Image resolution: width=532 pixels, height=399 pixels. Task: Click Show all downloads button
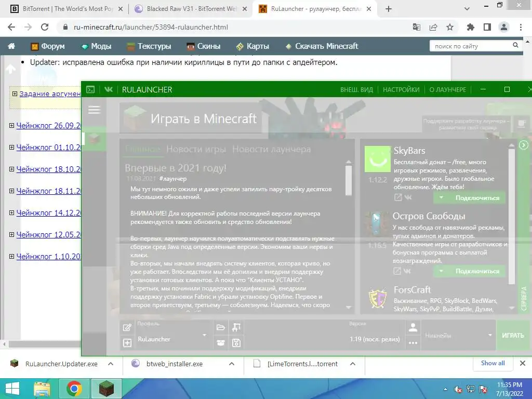tap(493, 363)
